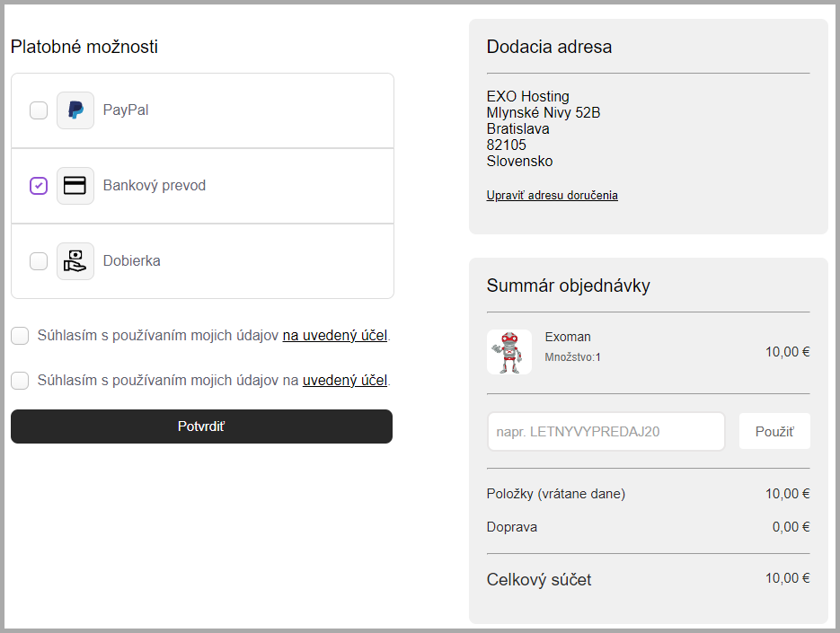This screenshot has width=840, height=633.
Task: Click the PayPal logo icon
Action: pyautogui.click(x=75, y=110)
